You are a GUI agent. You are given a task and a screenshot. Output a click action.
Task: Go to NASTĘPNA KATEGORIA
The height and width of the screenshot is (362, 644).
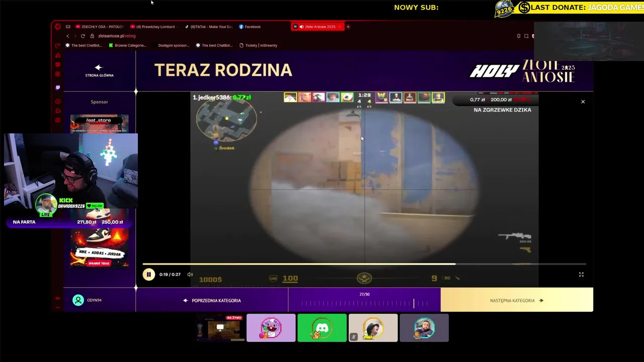click(517, 301)
